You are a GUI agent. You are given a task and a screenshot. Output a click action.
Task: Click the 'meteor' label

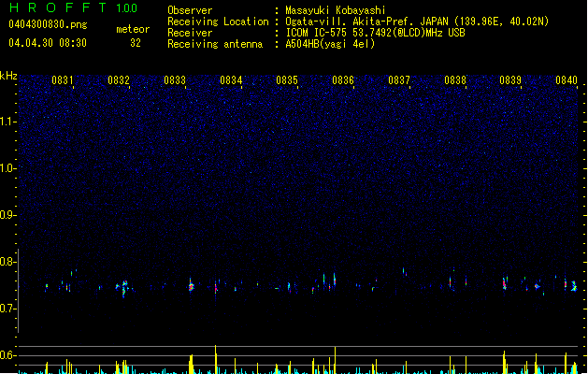tap(133, 29)
